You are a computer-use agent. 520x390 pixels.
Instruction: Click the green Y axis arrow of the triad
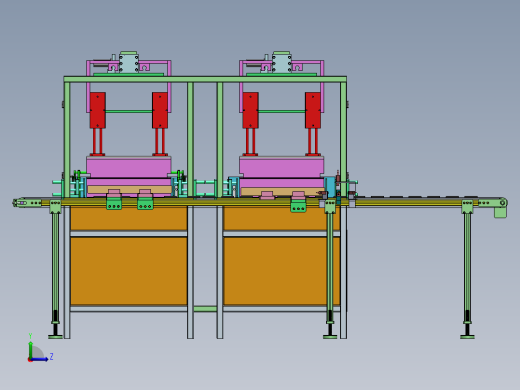(31, 349)
